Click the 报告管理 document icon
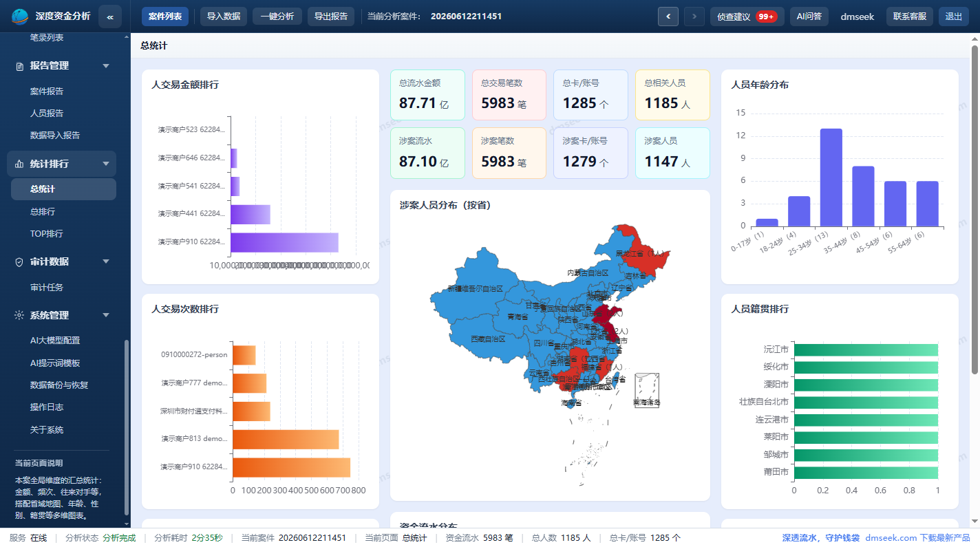 [x=20, y=66]
